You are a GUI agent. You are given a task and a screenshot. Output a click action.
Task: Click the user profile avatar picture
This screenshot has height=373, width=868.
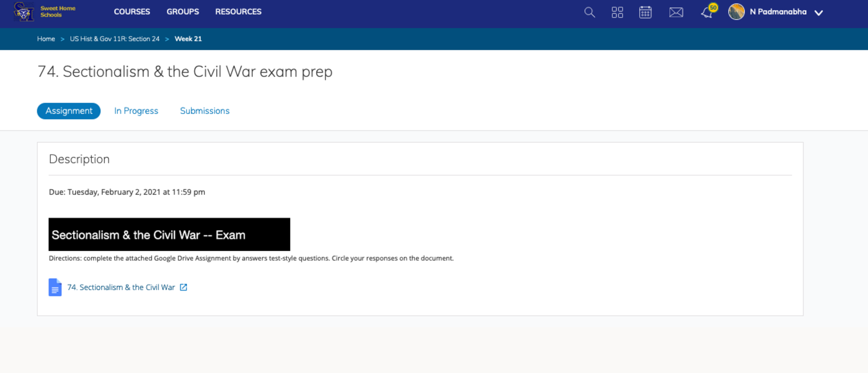(736, 12)
